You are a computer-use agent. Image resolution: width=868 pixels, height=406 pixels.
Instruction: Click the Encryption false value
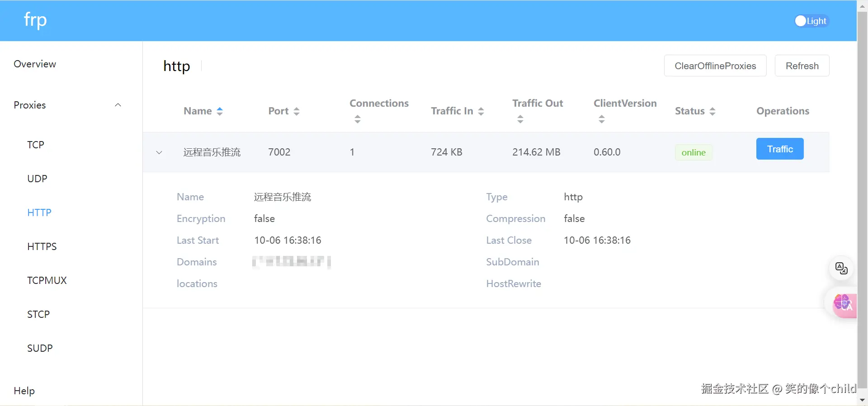point(264,218)
